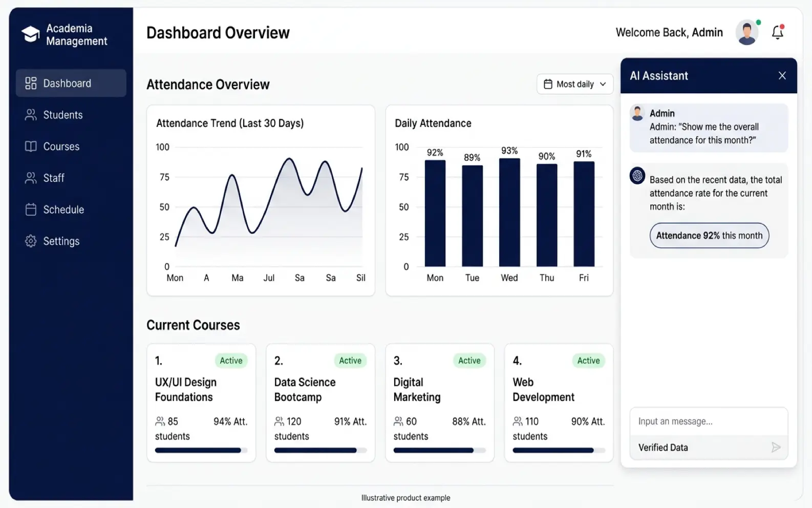Click the Students people icon in sidebar
812x508 pixels.
pos(31,115)
